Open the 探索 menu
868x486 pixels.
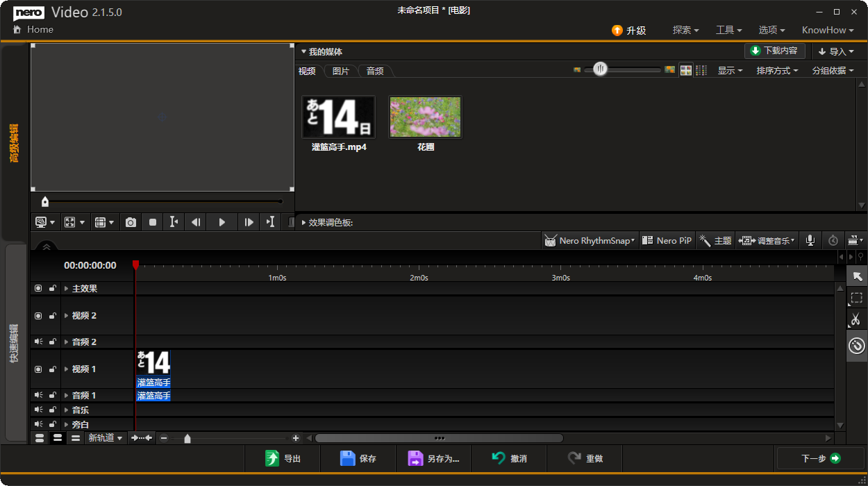pyautogui.click(x=685, y=30)
